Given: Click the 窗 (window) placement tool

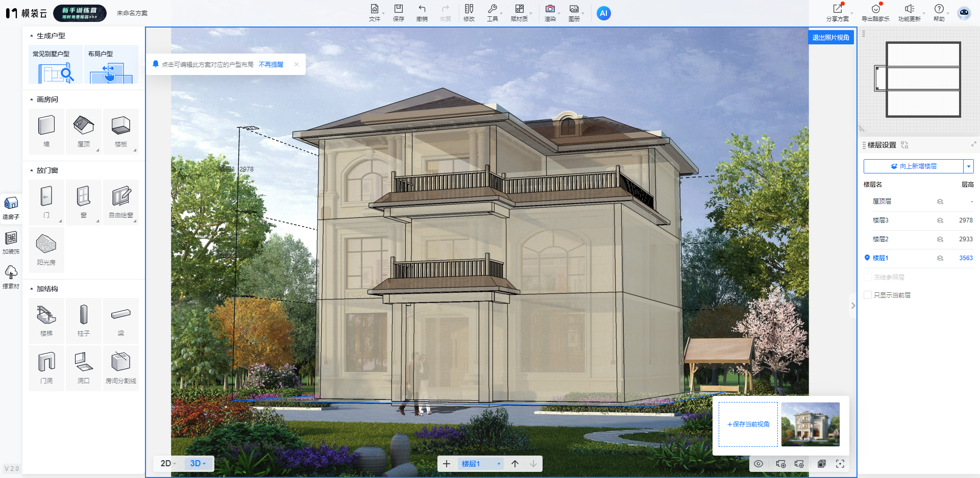Looking at the screenshot, I should tap(84, 202).
